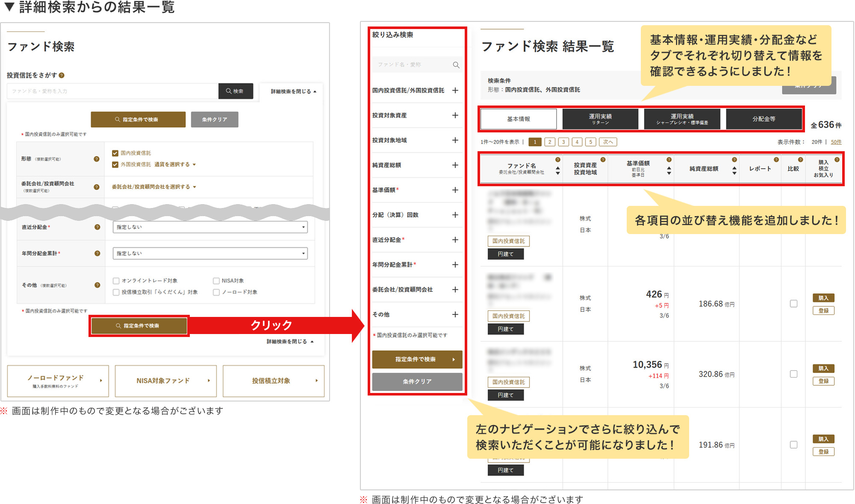This screenshot has height=504, width=855.
Task: Click help icon next to 投資信託をさがす
Action: click(x=62, y=75)
